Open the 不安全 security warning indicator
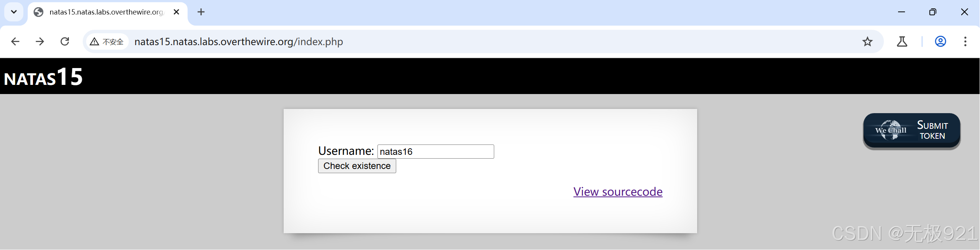980x250 pixels. 107,42
